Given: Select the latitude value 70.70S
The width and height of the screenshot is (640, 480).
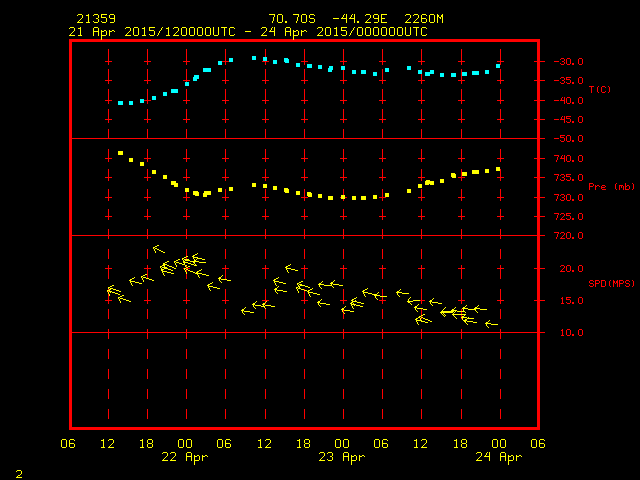Looking at the screenshot, I should tap(292, 19).
